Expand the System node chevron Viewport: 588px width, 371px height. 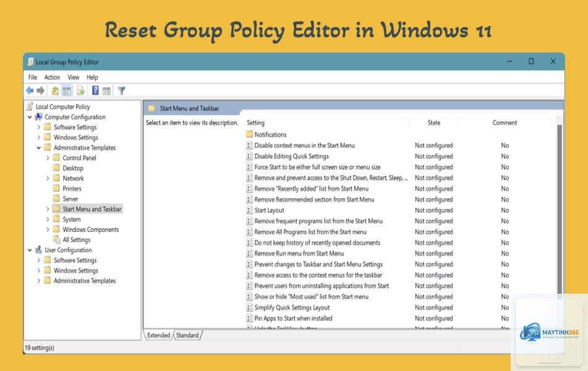(48, 220)
